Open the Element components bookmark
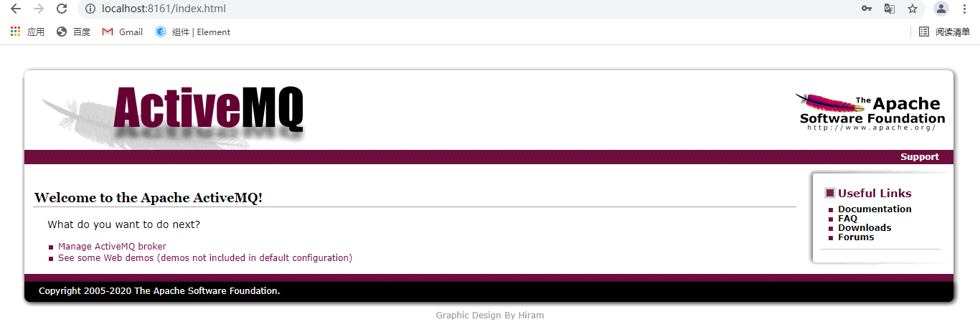Viewport: 980px width, 332px height. point(193,32)
